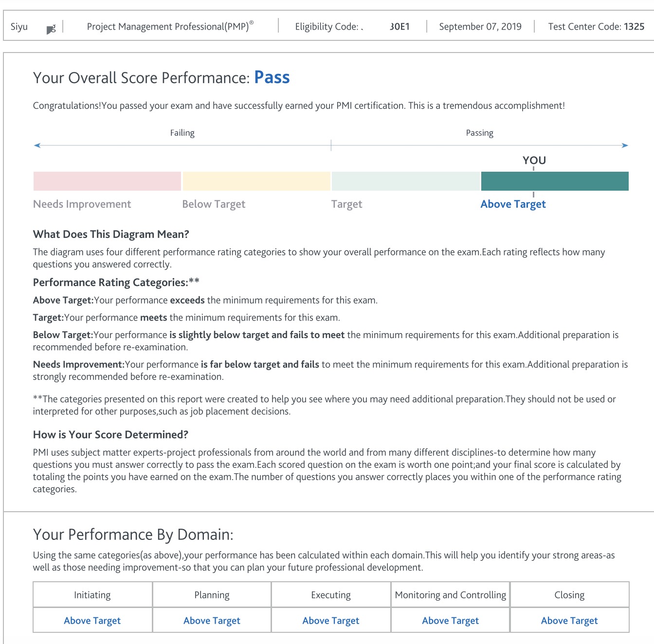The width and height of the screenshot is (654, 644).
Task: Click the 'Performance Rating Categories:**' heading
Action: (x=116, y=283)
